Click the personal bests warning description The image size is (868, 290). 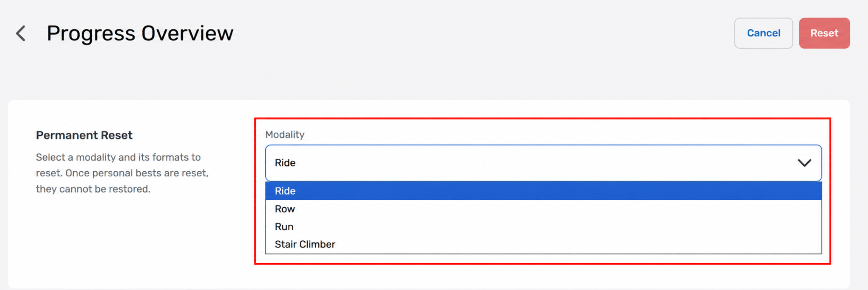tap(122, 173)
